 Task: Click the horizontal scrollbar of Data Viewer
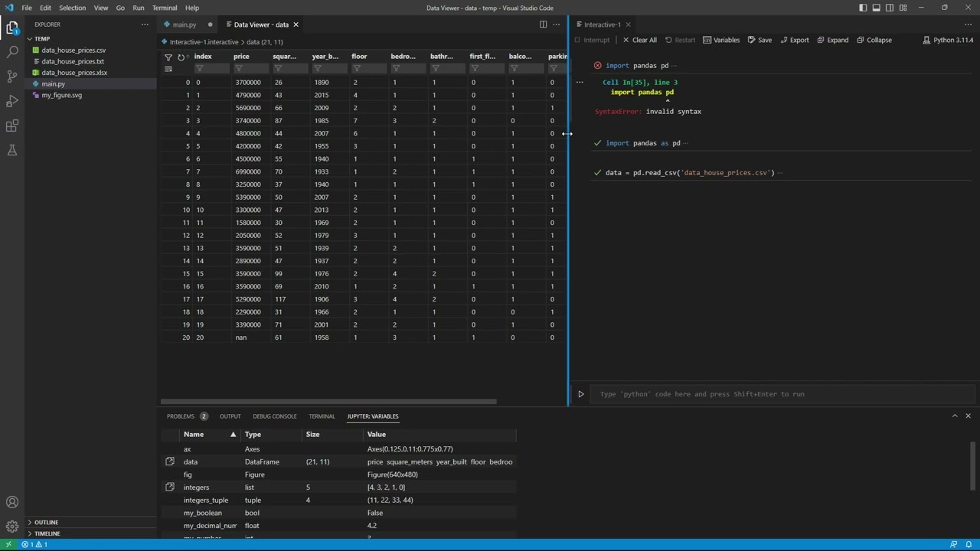(x=329, y=401)
